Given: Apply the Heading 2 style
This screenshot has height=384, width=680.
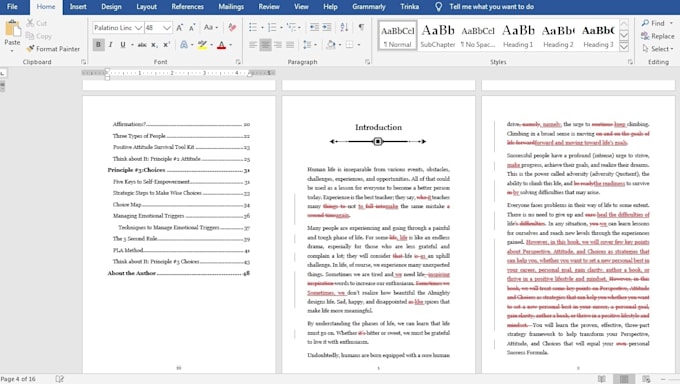Looking at the screenshot, I should [x=558, y=35].
